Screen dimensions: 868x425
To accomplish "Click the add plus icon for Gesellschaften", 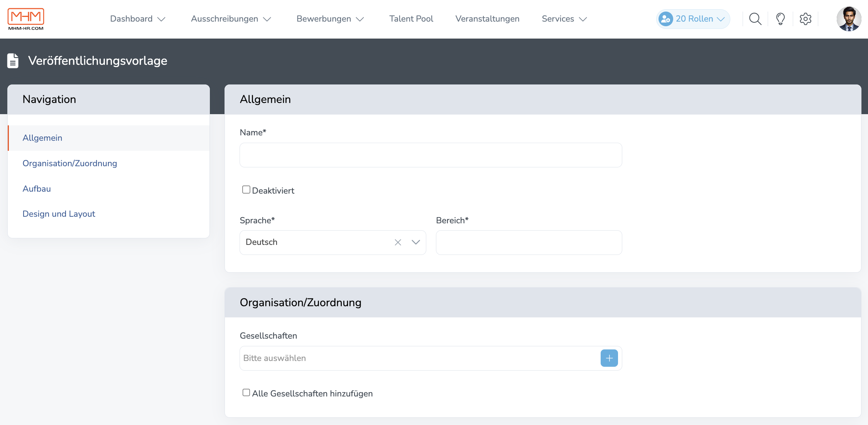I will [609, 358].
